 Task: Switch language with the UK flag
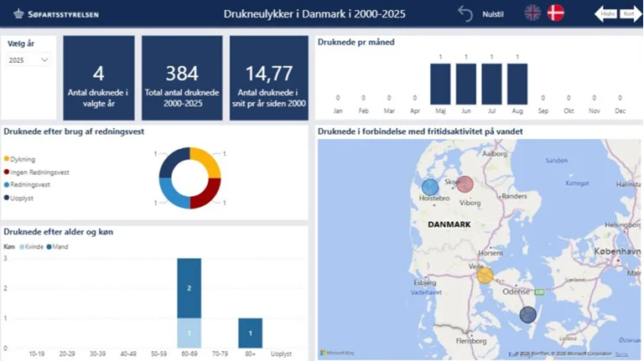(532, 13)
